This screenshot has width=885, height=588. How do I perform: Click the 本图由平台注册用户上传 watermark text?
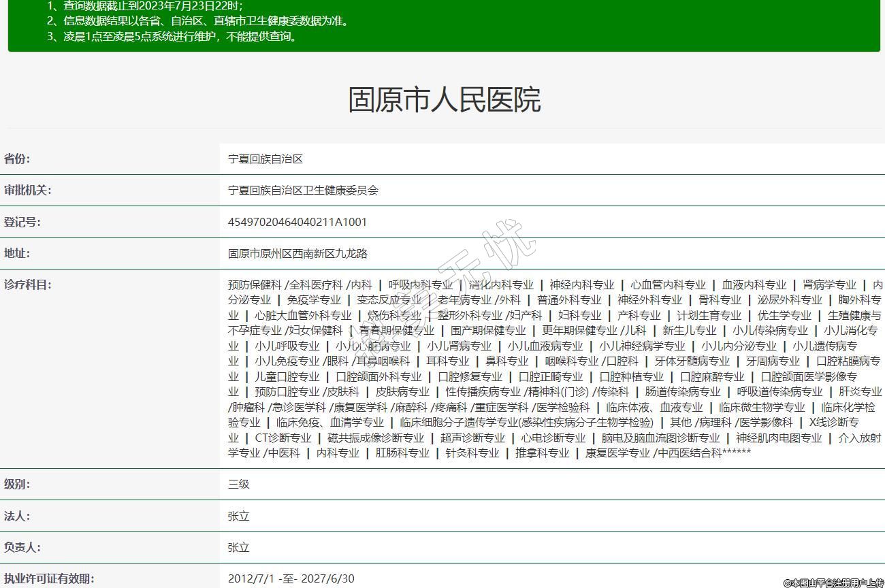click(833, 583)
